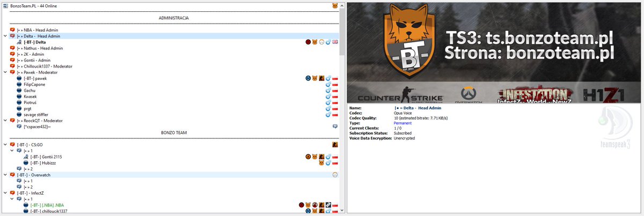Click the UK flag on [-BT-] Delta row
The height and width of the screenshot is (216, 644).
pyautogui.click(x=335, y=42)
